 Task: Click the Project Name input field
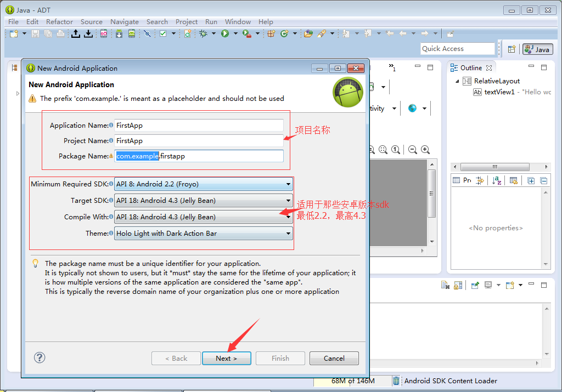(199, 141)
